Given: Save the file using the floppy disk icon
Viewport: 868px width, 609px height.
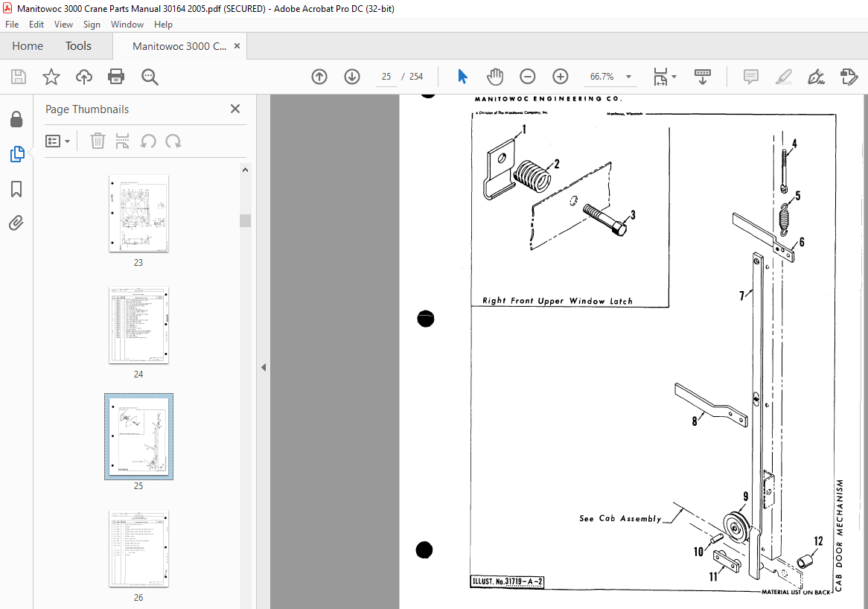Looking at the screenshot, I should 19,77.
